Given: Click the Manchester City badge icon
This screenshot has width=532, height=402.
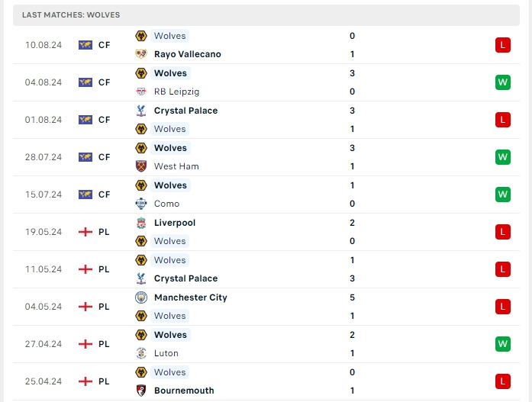Looking at the screenshot, I should [x=140, y=297].
